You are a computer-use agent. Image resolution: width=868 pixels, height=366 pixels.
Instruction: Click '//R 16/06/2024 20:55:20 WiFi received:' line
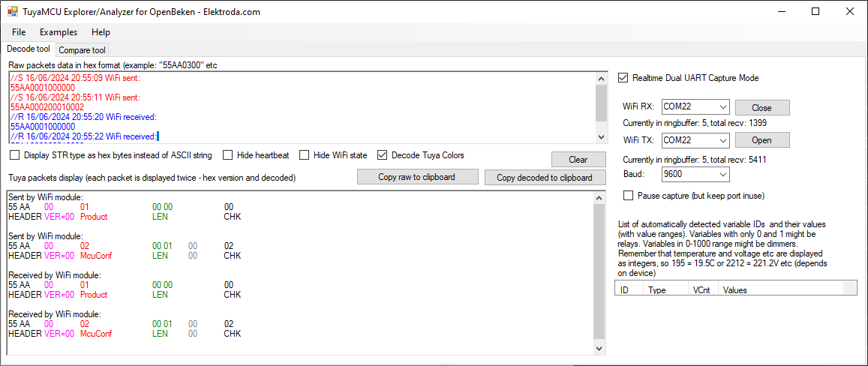click(83, 117)
